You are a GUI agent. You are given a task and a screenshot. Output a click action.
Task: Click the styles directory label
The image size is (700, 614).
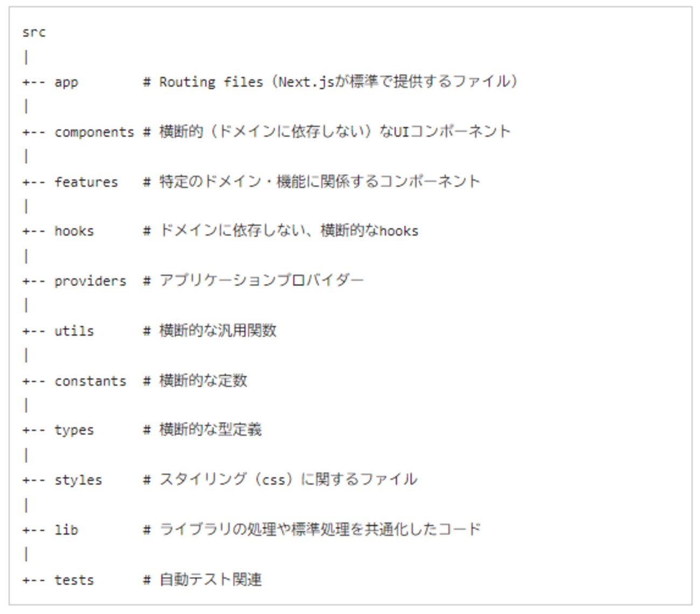coord(78,480)
